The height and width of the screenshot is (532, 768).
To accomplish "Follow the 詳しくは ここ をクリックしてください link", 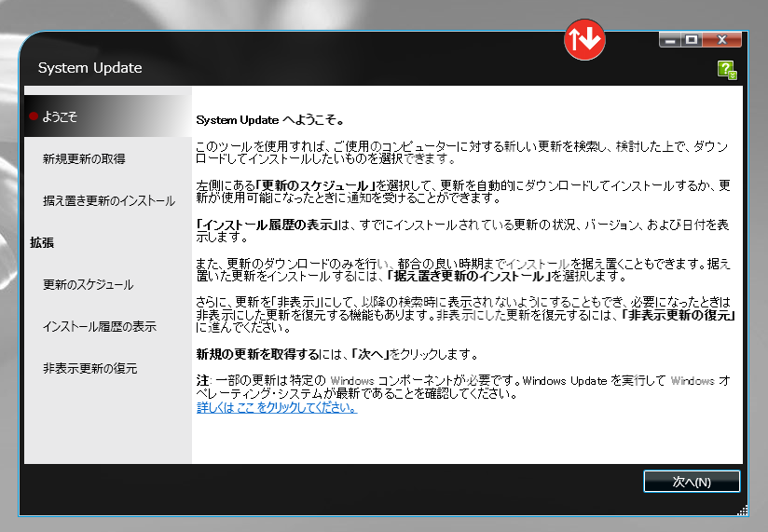I will point(277,407).
